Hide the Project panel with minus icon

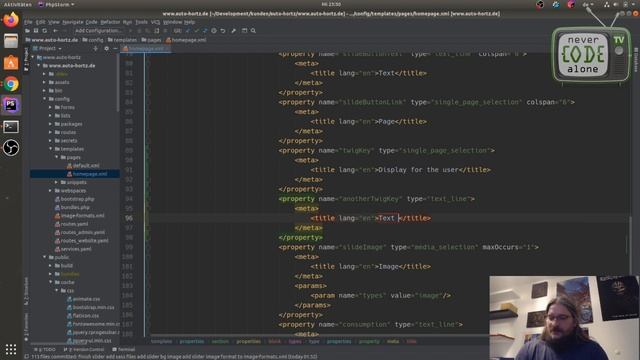click(x=115, y=49)
